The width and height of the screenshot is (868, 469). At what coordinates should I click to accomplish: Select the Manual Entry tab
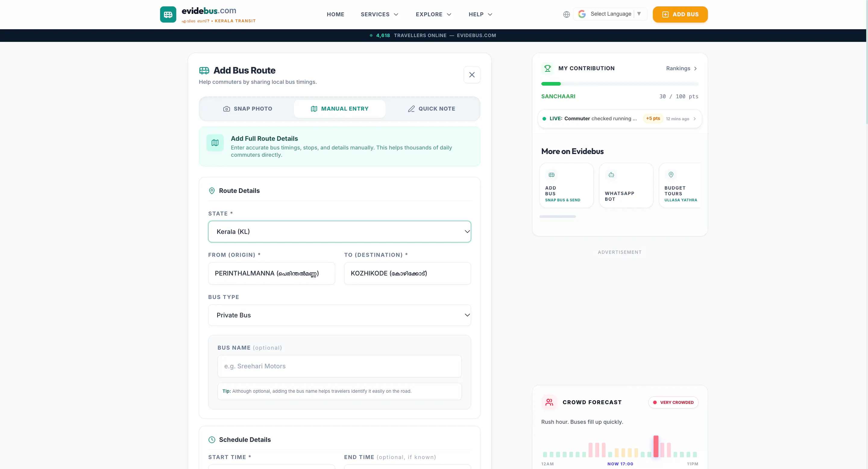(x=339, y=109)
